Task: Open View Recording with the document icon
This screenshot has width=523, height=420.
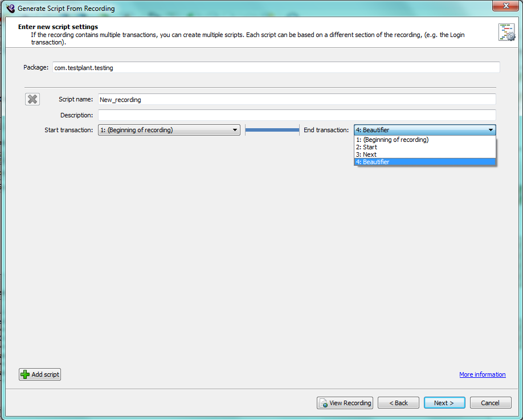Action: (x=345, y=403)
